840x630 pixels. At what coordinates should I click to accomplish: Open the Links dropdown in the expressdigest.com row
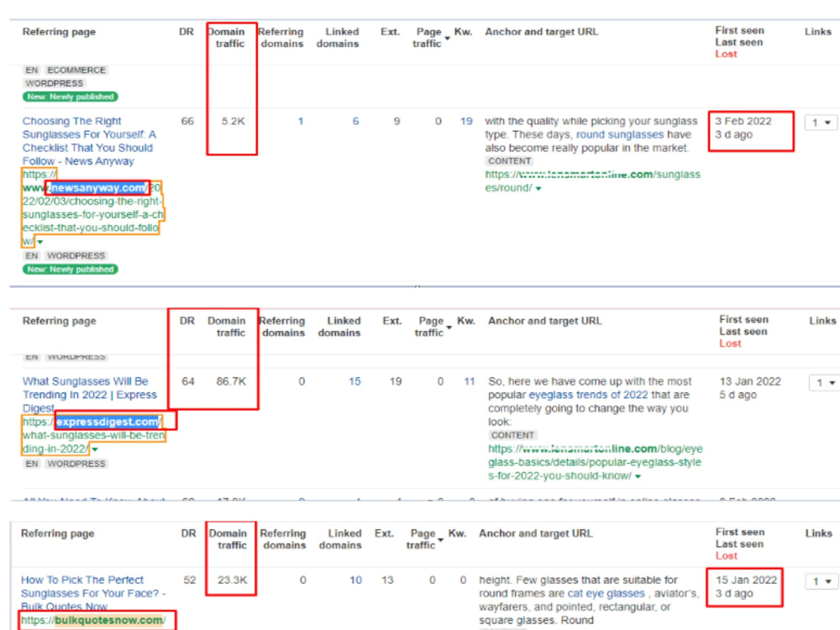825,382
